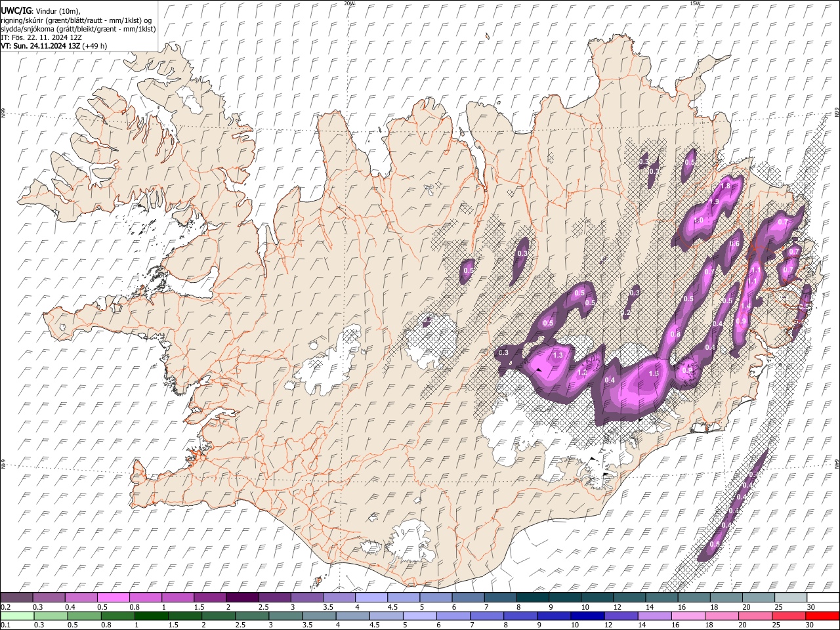Click the bottom-row green swatch labeled 0.5

point(85,616)
